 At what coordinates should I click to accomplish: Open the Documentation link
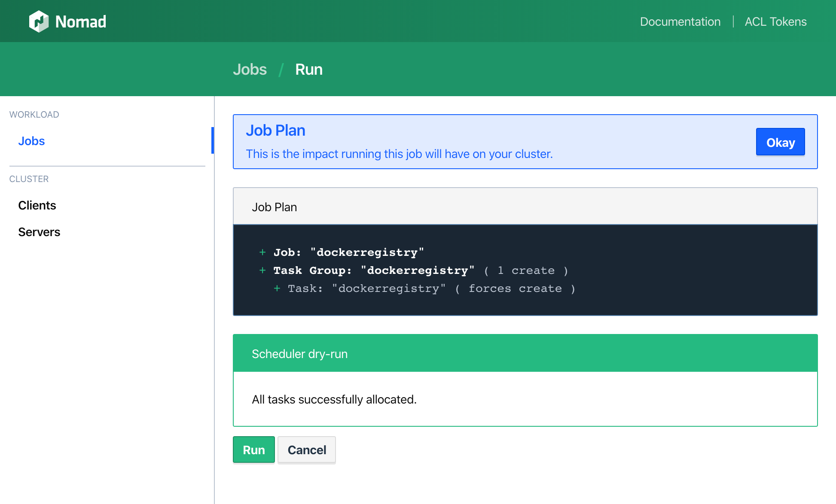coord(680,21)
